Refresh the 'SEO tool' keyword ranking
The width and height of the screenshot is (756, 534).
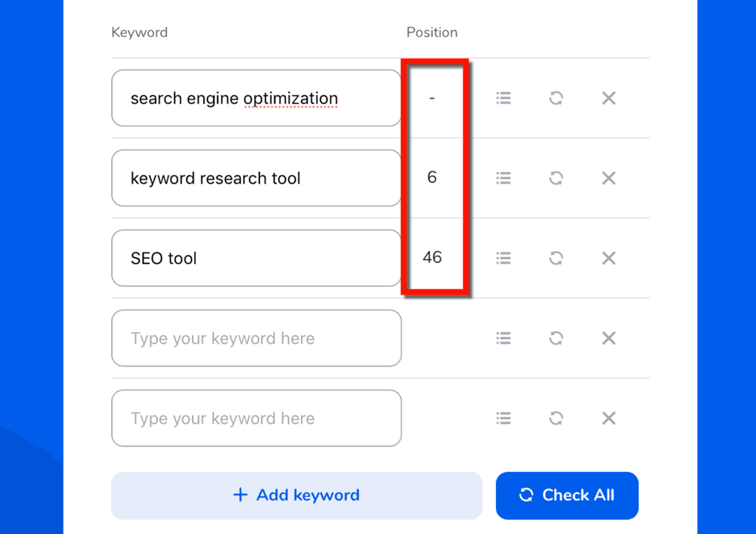[x=556, y=258]
